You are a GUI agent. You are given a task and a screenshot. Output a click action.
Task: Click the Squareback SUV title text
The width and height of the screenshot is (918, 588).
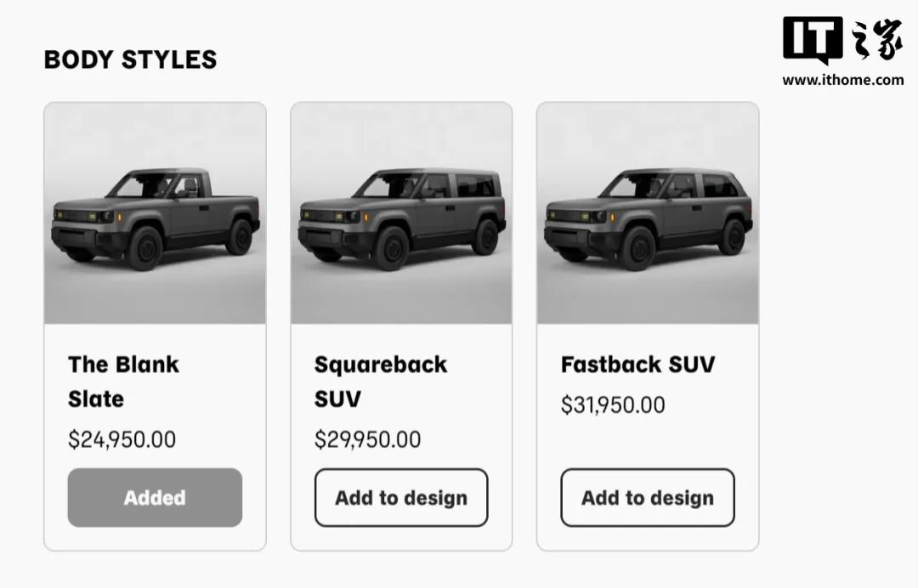(381, 382)
